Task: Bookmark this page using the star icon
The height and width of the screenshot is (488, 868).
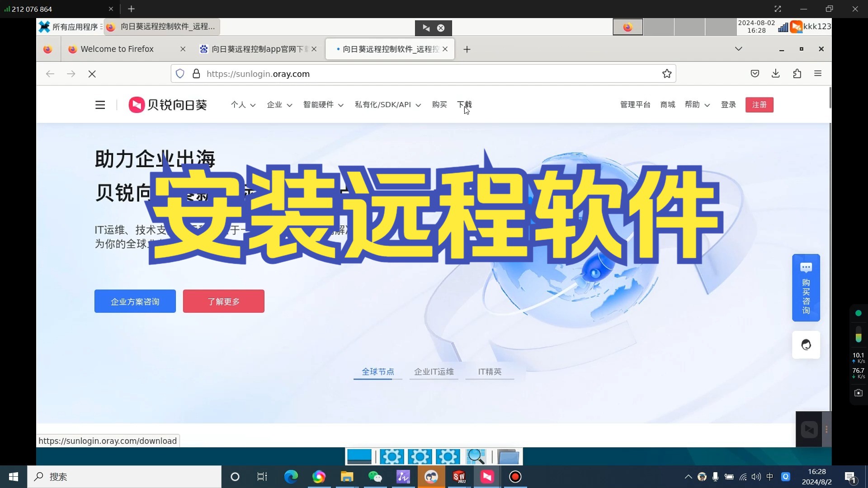Action: 667,73
